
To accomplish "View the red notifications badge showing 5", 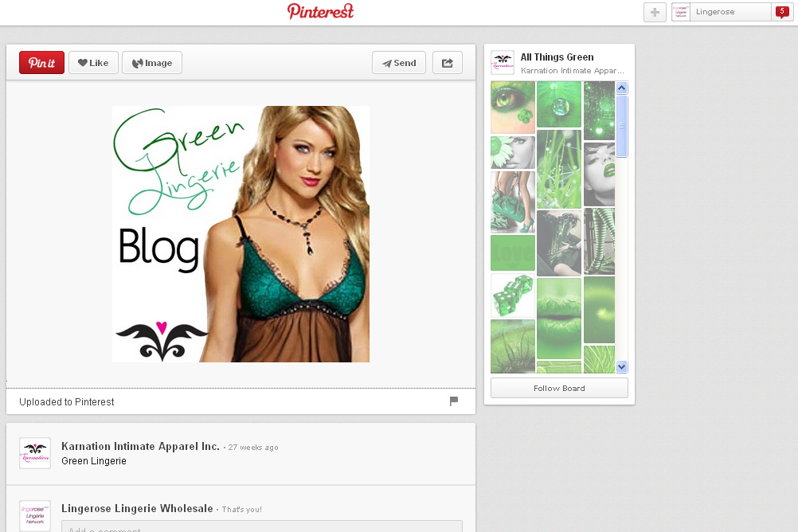I will [x=782, y=12].
